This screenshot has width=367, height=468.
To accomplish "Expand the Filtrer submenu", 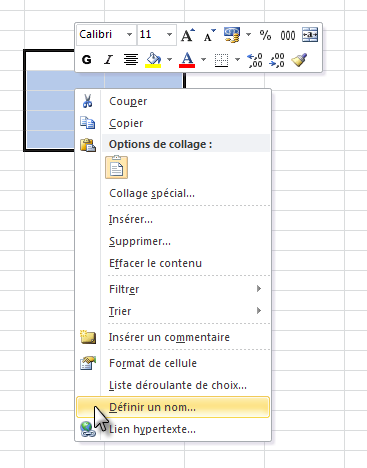I will tap(173, 289).
